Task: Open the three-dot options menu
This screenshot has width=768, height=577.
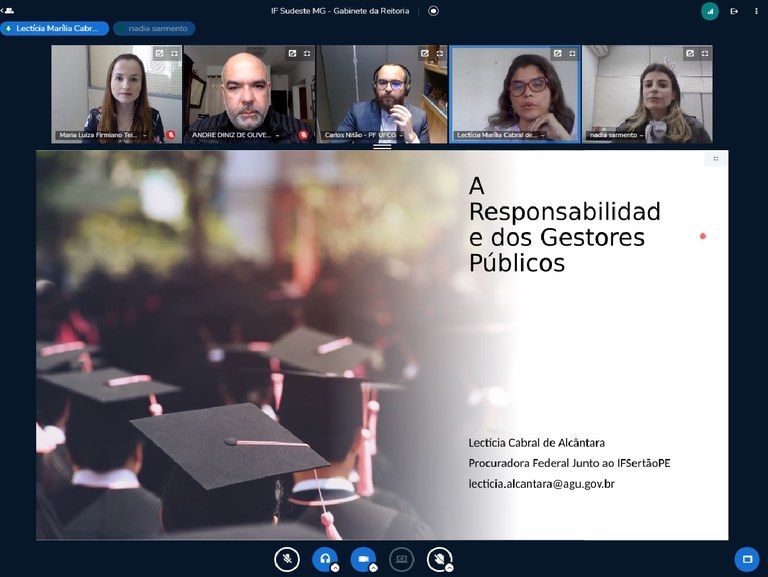Action: coord(757,11)
